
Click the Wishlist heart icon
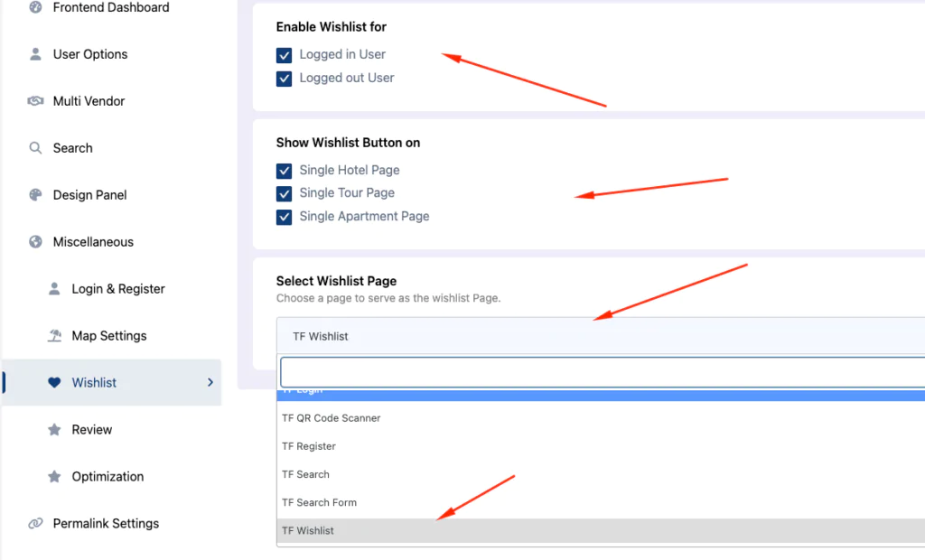[54, 382]
